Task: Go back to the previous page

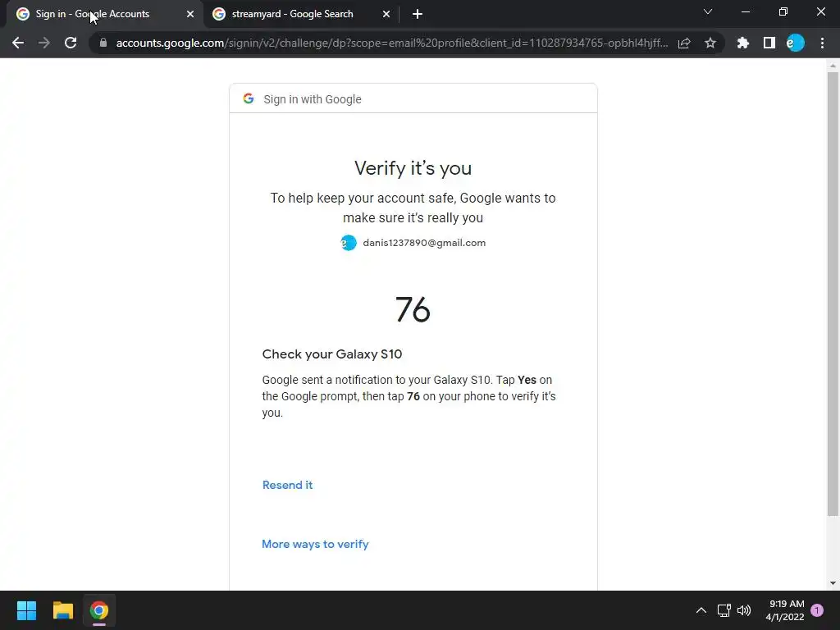Action: [18, 43]
